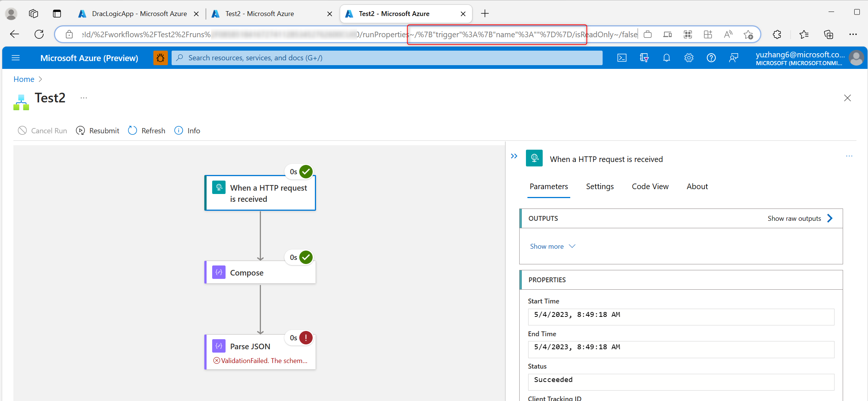Select the Parse JSON action node
The height and width of the screenshot is (401, 868).
click(260, 352)
